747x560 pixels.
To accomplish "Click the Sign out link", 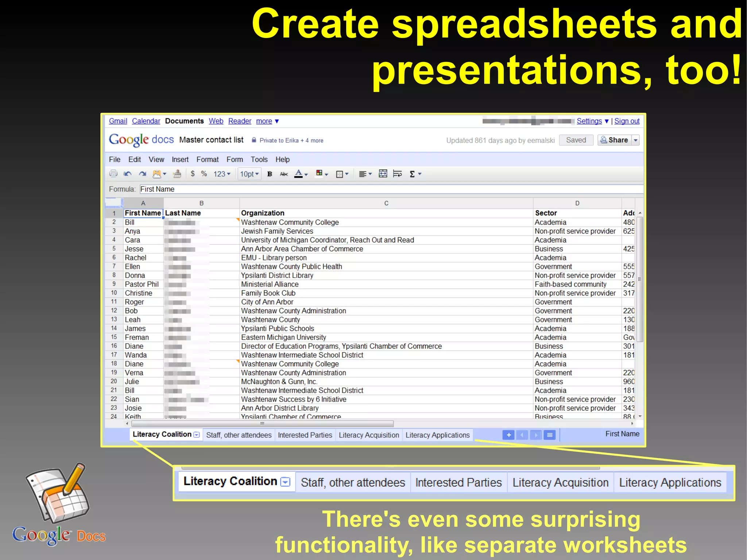I will (x=627, y=121).
